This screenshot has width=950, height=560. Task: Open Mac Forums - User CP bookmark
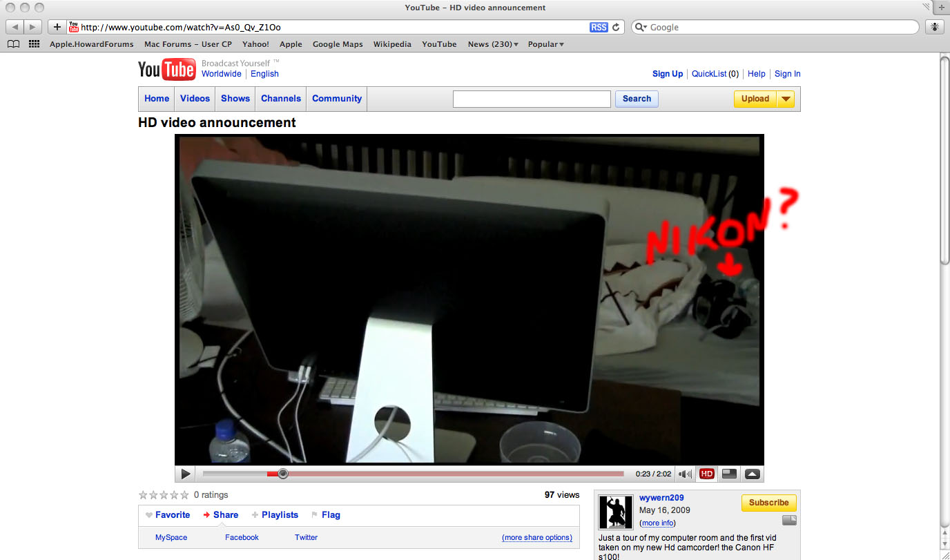pyautogui.click(x=188, y=44)
